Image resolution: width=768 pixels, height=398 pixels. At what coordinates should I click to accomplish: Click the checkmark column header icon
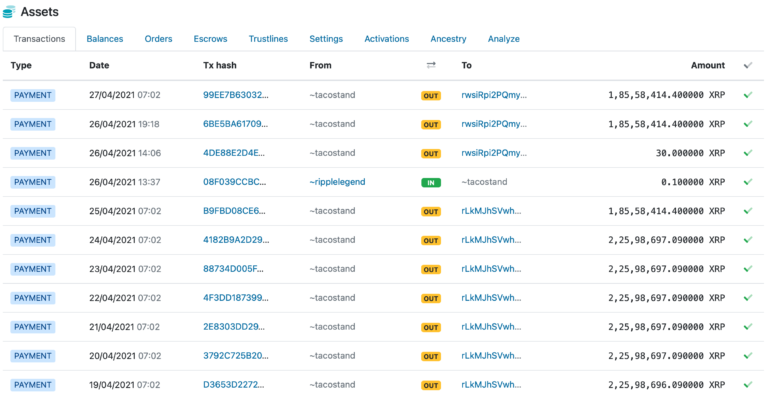coord(747,65)
